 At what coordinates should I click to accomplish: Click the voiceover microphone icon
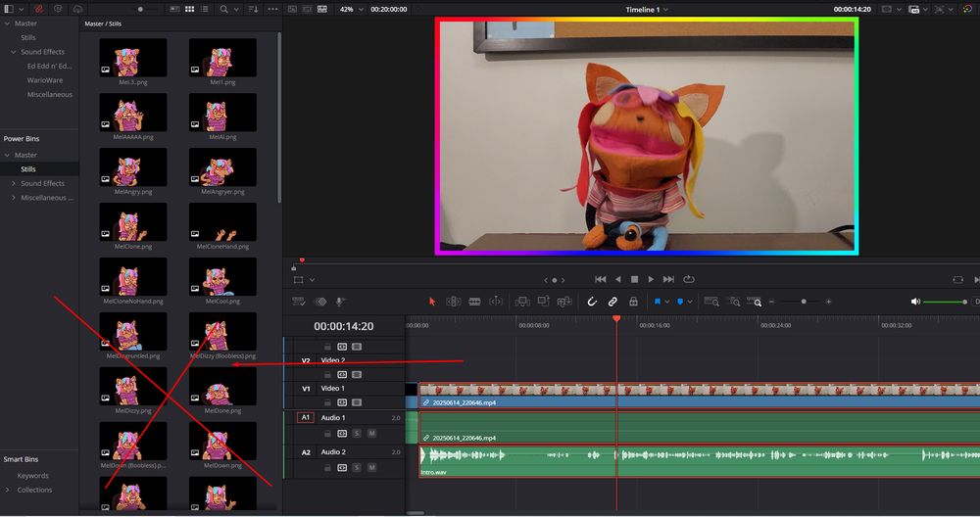(339, 302)
